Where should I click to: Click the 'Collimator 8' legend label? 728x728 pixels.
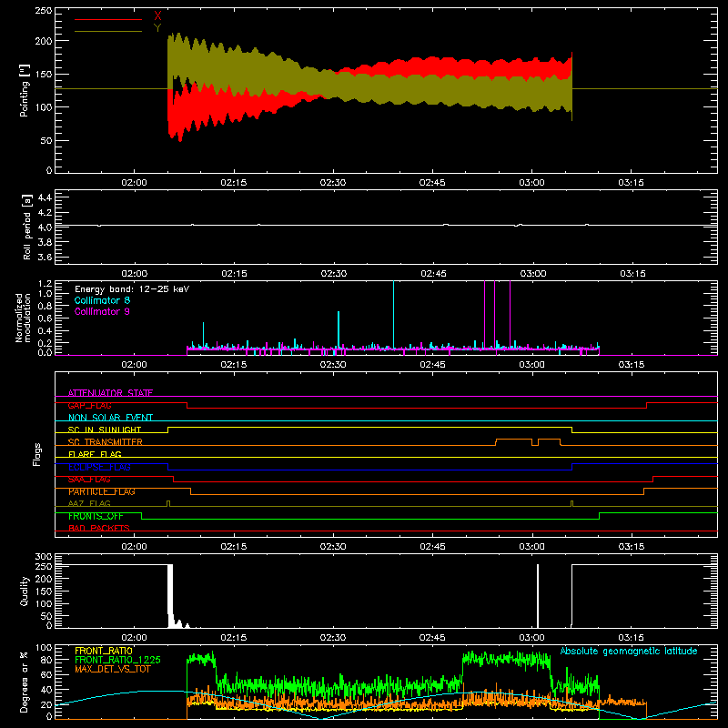click(x=102, y=300)
